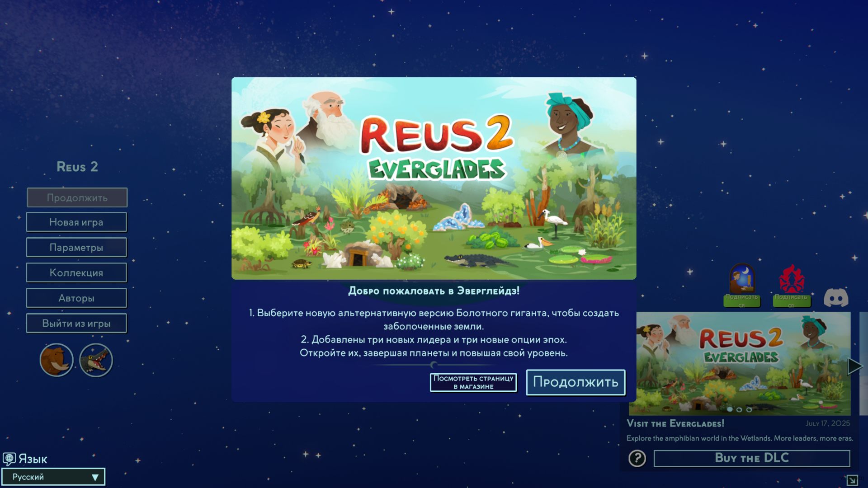Click the red squid publisher logo
868x488 pixels.
(x=791, y=279)
